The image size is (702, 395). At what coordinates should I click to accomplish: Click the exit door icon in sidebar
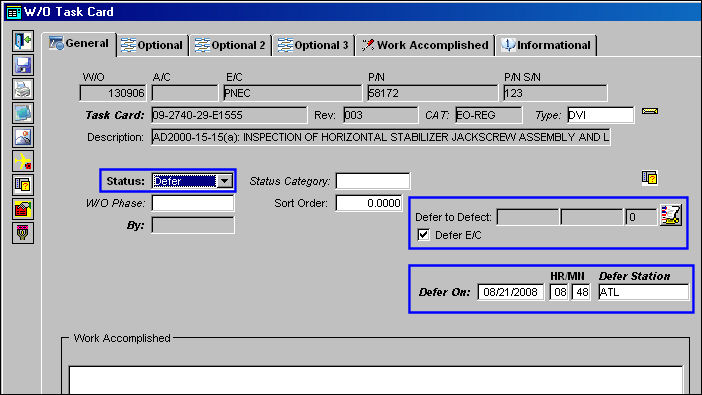tap(23, 41)
